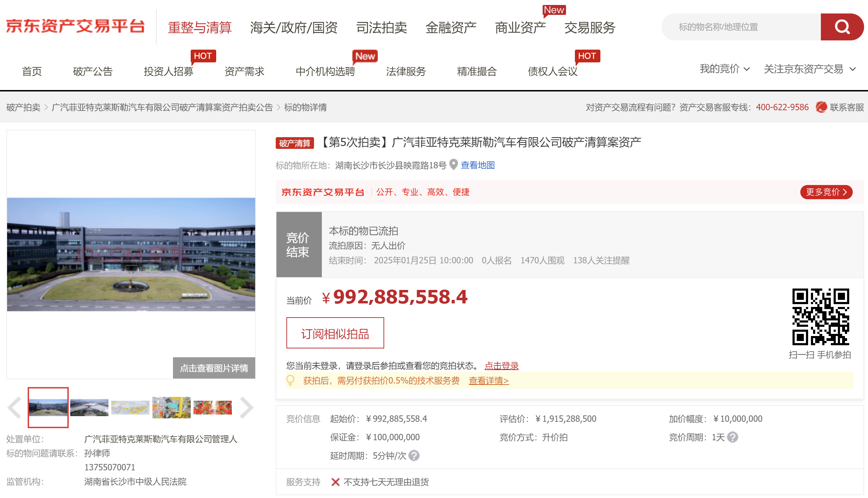Image resolution: width=868 pixels, height=498 pixels.
Task: Expand the 我的竞价 dropdown
Action: (724, 69)
